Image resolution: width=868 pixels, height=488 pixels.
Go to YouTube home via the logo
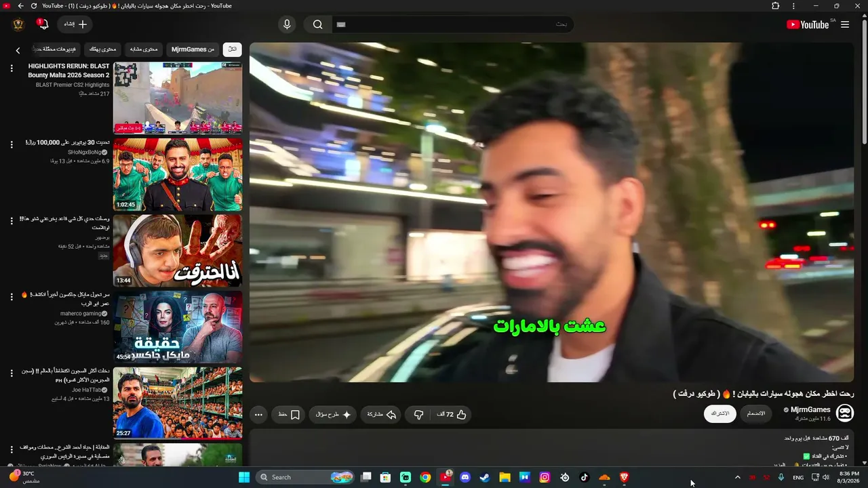808,24
